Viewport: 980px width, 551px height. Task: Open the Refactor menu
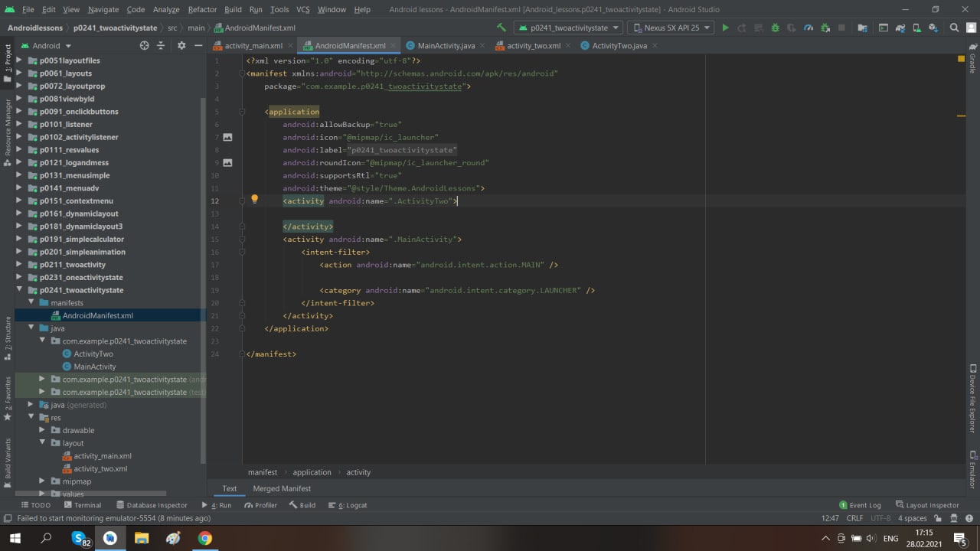[202, 9]
